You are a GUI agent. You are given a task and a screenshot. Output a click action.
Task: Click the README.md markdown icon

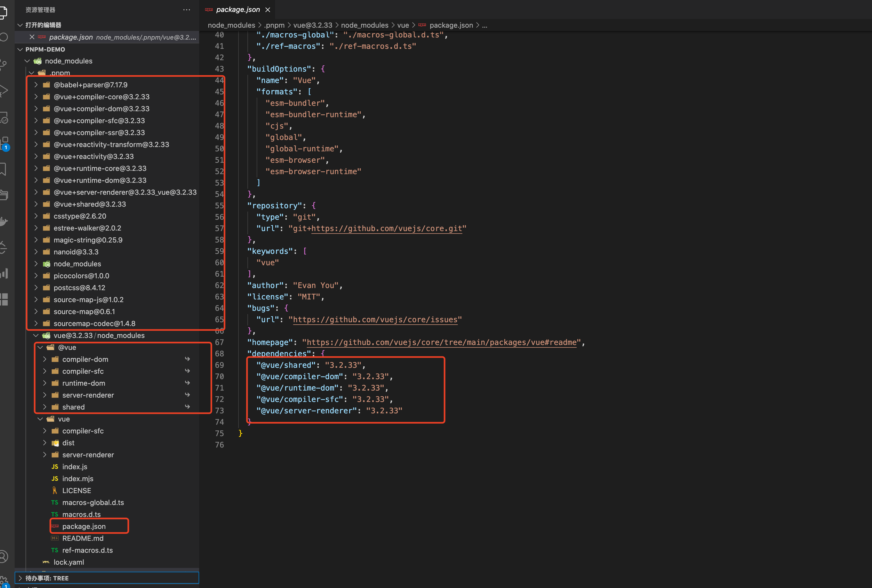click(x=55, y=538)
